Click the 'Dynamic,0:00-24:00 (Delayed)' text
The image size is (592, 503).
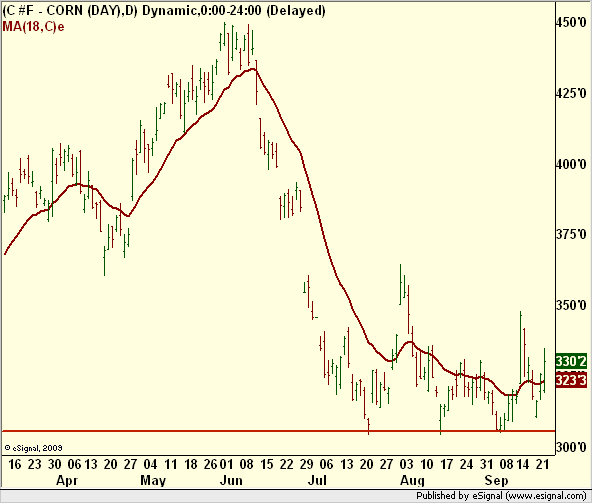click(234, 11)
